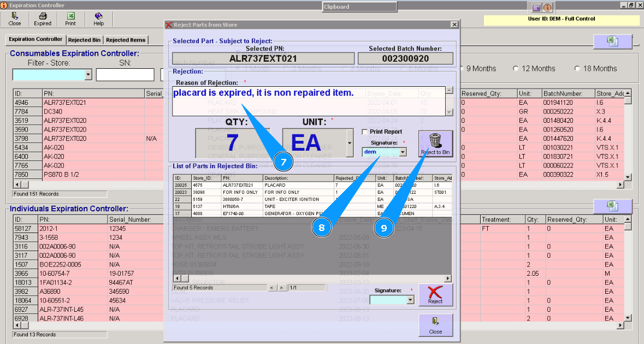Screen dimensions: 644x344
Task: Open the dem Signature dropdown
Action: 403,152
